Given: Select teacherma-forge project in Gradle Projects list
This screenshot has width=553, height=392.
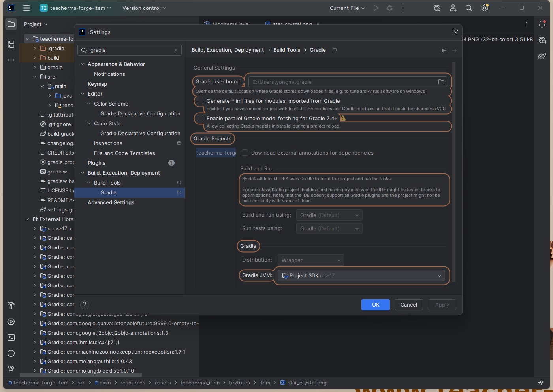Looking at the screenshot, I should pyautogui.click(x=216, y=153).
